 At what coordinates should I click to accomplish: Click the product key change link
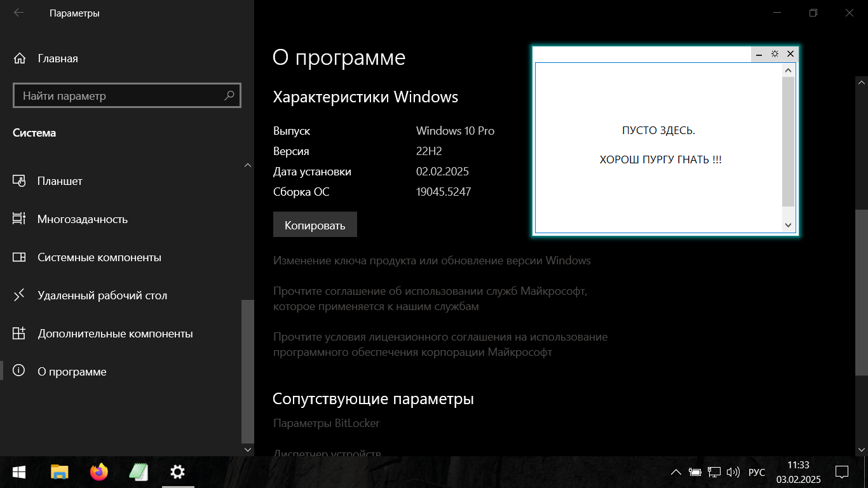(431, 261)
